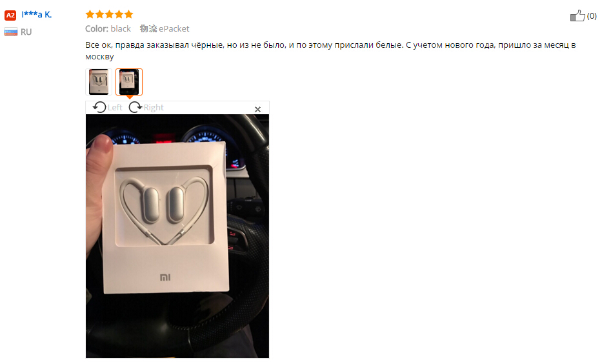
Task: Open the first review photo thumbnail
Action: (99, 82)
